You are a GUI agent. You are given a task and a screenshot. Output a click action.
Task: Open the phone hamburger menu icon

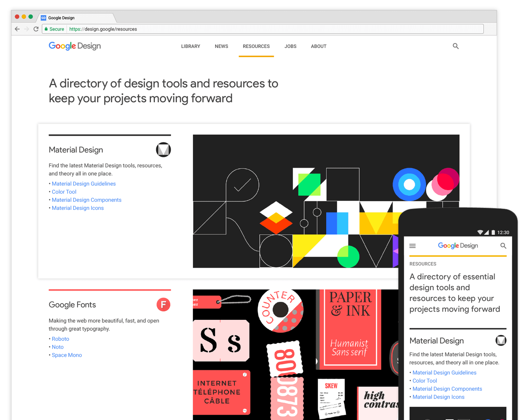412,246
